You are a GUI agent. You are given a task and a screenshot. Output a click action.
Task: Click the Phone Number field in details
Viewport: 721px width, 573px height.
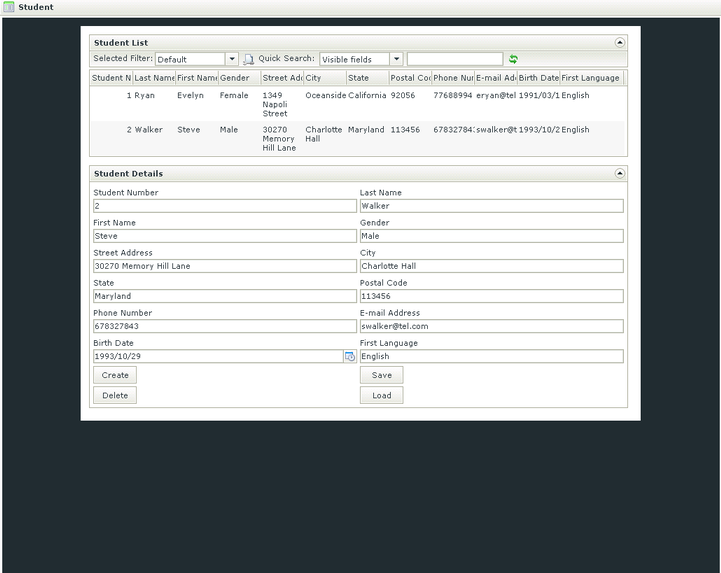(225, 326)
